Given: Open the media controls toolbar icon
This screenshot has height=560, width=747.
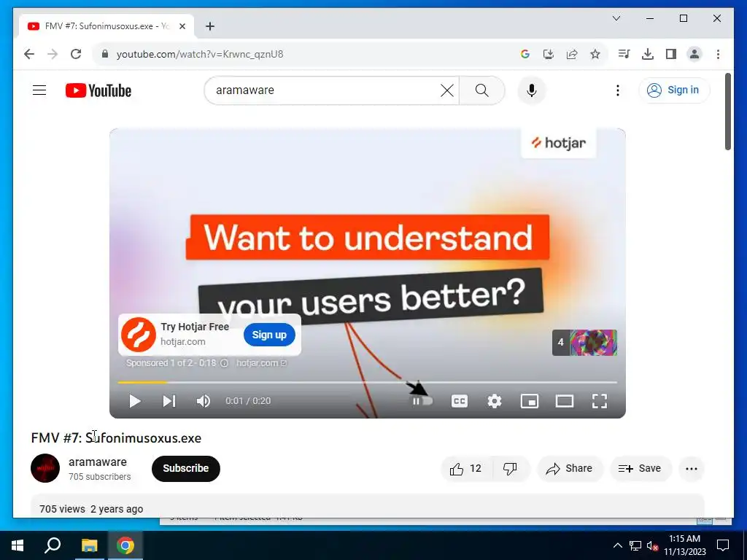Looking at the screenshot, I should click(624, 54).
